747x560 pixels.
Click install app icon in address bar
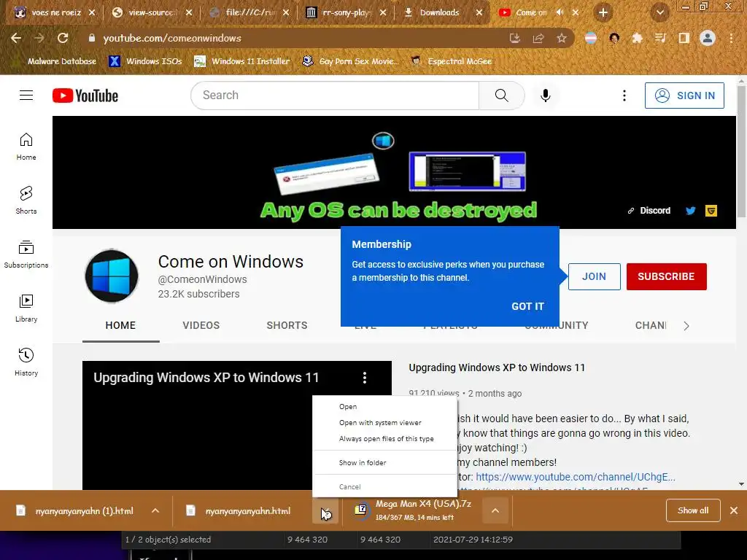click(x=515, y=38)
